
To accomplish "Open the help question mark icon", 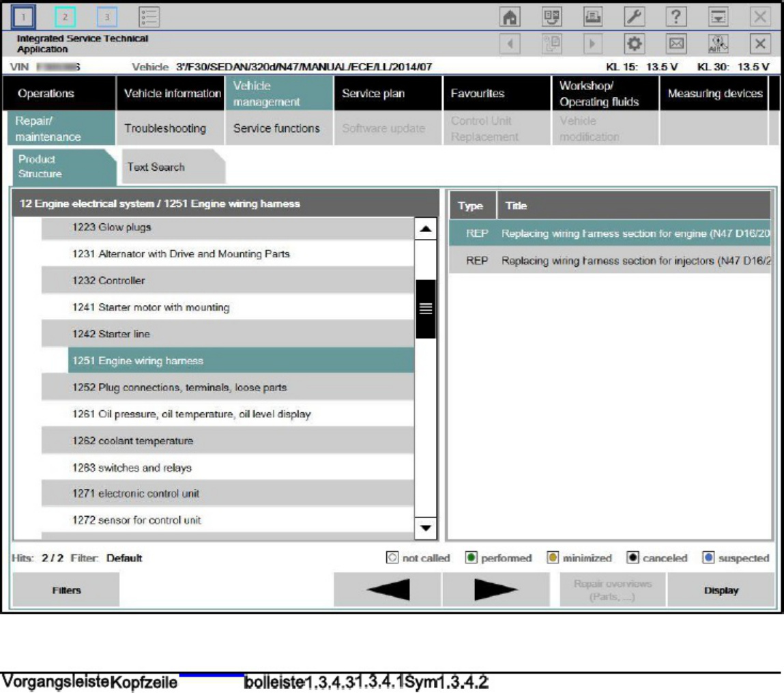I will coord(676,17).
